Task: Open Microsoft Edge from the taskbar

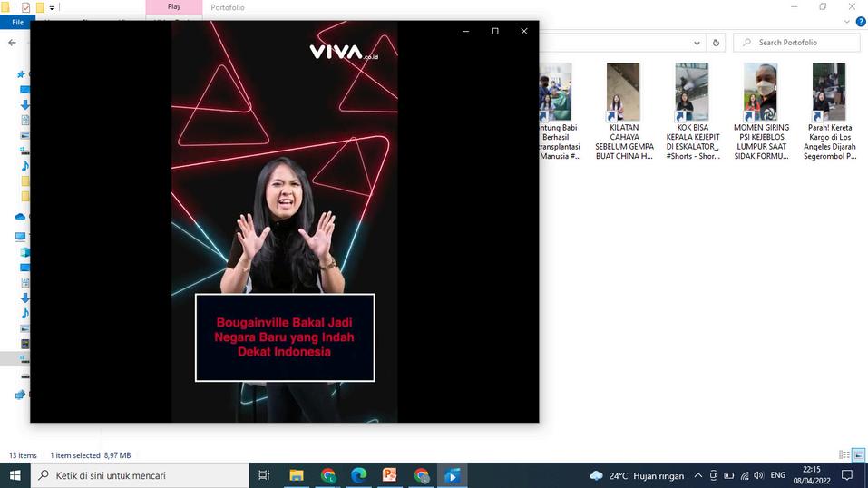Action: point(358,475)
